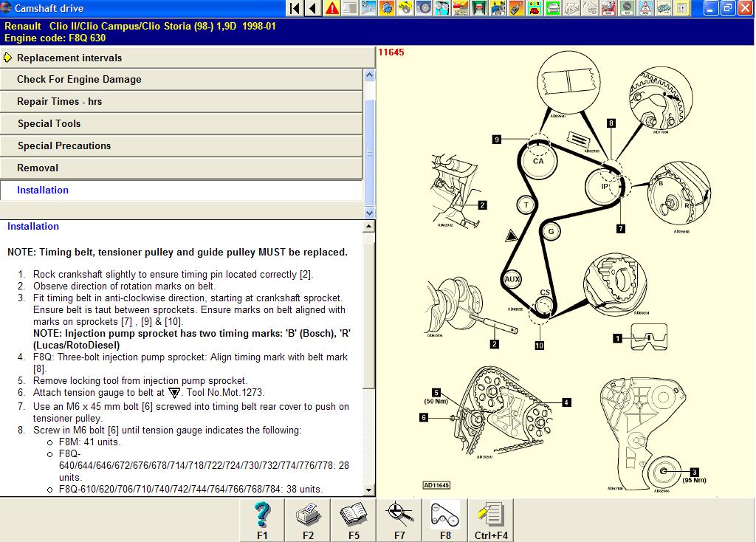Open the yellow switch panel icon
756x542 pixels.
coord(681,8)
